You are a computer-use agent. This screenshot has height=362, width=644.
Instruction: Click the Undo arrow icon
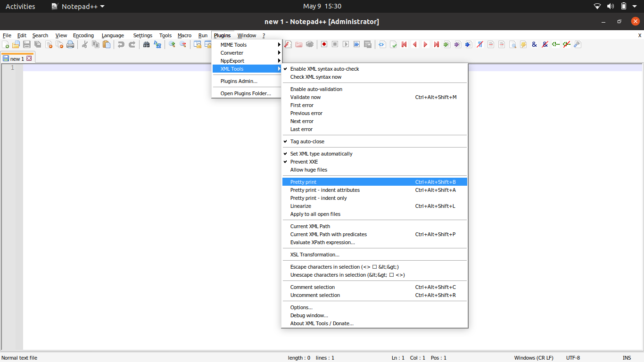122,44
